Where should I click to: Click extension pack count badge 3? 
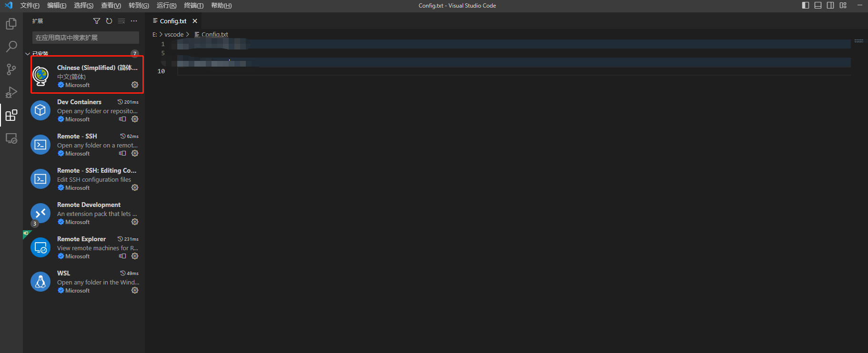pyautogui.click(x=35, y=224)
